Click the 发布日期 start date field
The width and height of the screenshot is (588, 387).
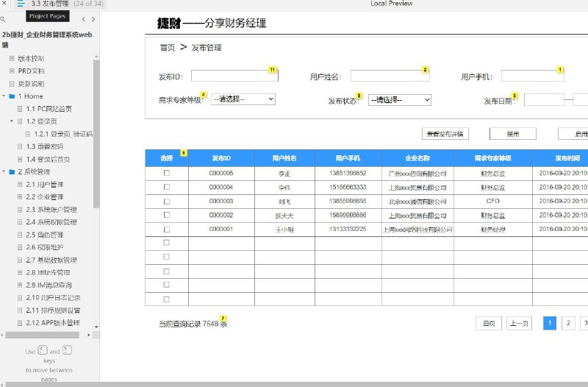pos(544,100)
